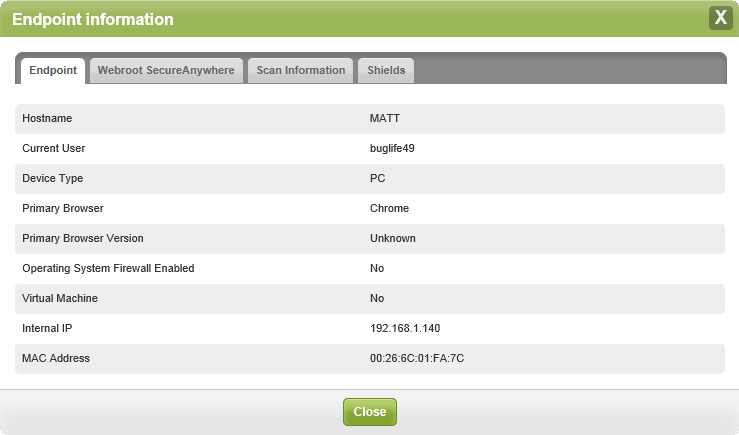Click the Virtual Machine row label
The width and height of the screenshot is (739, 435).
[x=60, y=298]
